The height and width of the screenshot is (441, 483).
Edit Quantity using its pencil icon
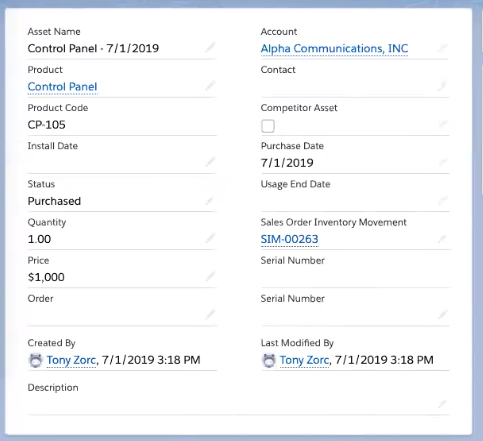(x=210, y=238)
